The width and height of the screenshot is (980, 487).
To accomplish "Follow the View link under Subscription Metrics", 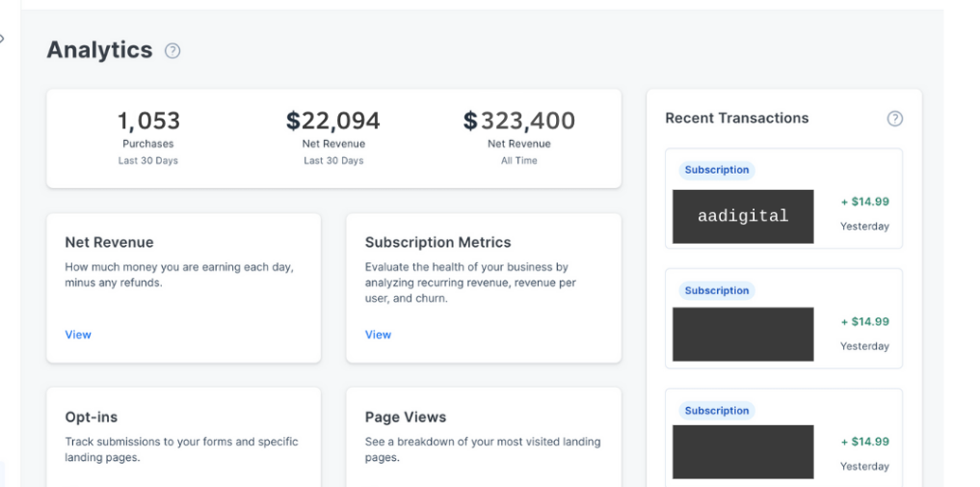I will [378, 335].
